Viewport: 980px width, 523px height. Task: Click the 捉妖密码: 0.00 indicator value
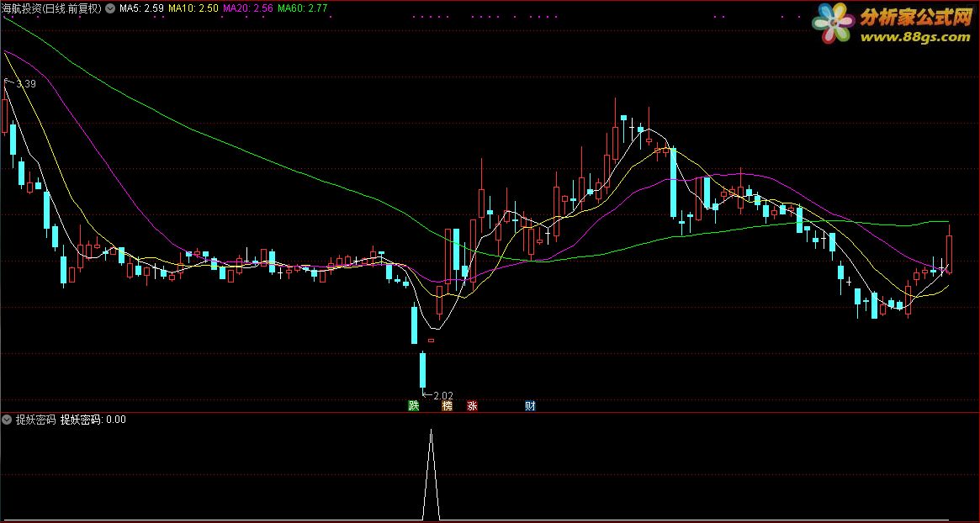pyautogui.click(x=93, y=420)
